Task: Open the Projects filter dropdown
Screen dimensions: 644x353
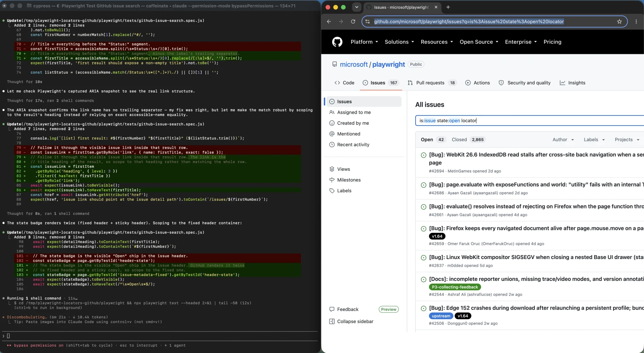Action: tap(627, 140)
